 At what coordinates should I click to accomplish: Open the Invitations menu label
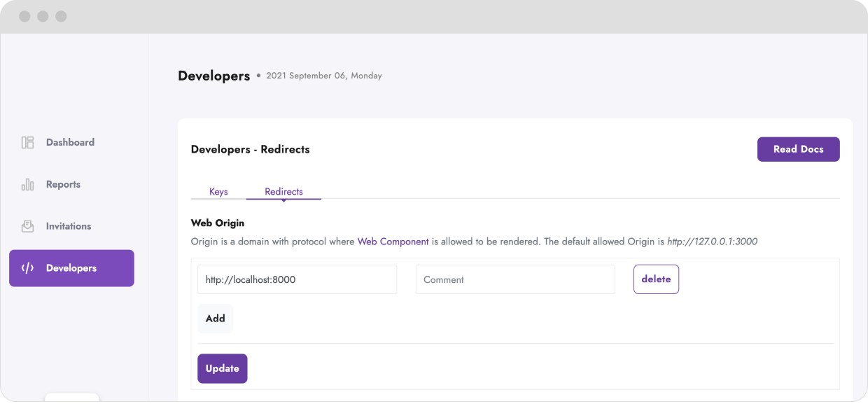click(x=69, y=226)
